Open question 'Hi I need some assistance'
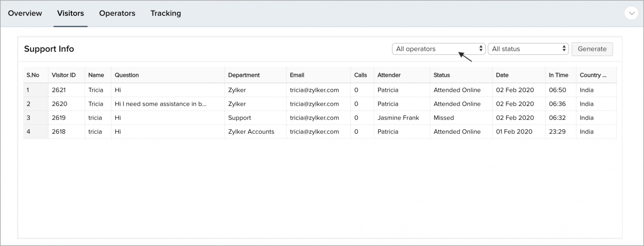 pos(160,104)
